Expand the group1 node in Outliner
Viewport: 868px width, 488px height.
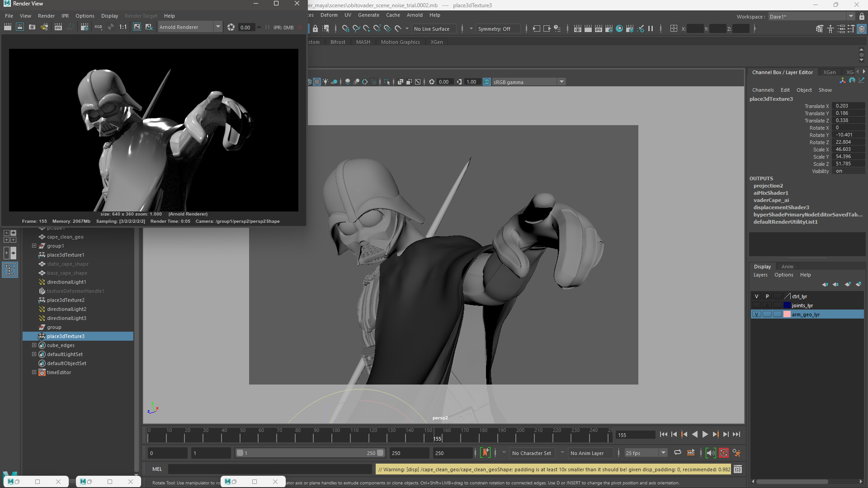pyautogui.click(x=34, y=246)
